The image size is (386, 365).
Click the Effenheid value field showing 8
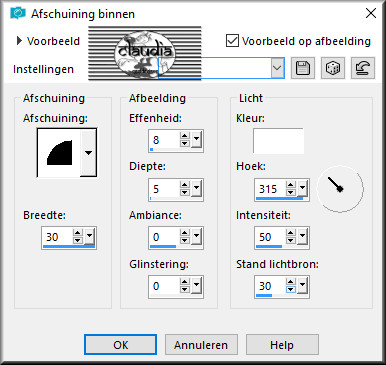pos(164,140)
